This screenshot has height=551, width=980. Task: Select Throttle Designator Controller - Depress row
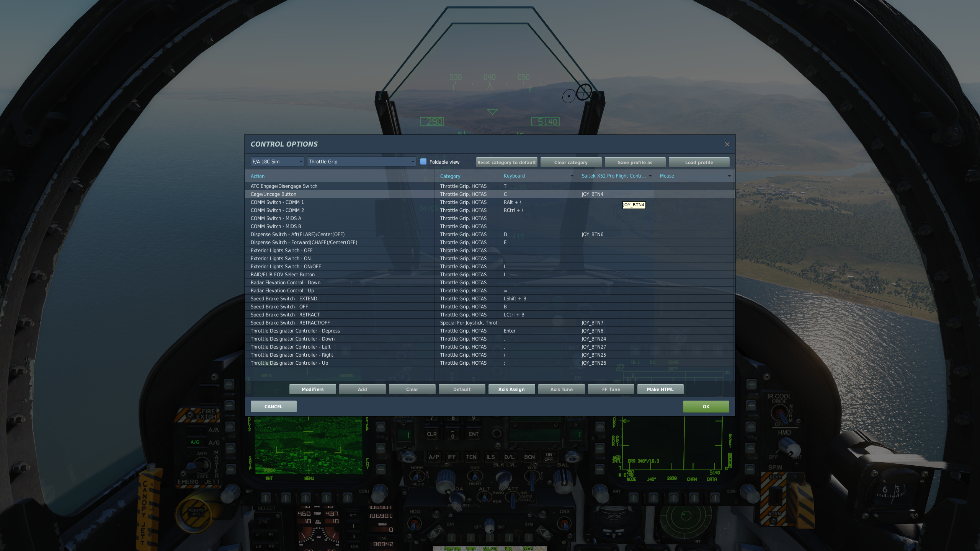(489, 331)
